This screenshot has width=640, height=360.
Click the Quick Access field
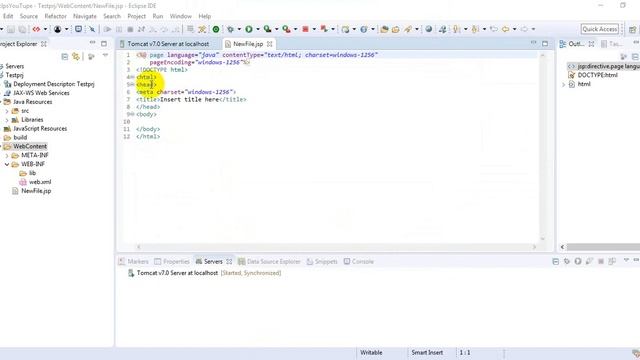pyautogui.click(x=600, y=29)
